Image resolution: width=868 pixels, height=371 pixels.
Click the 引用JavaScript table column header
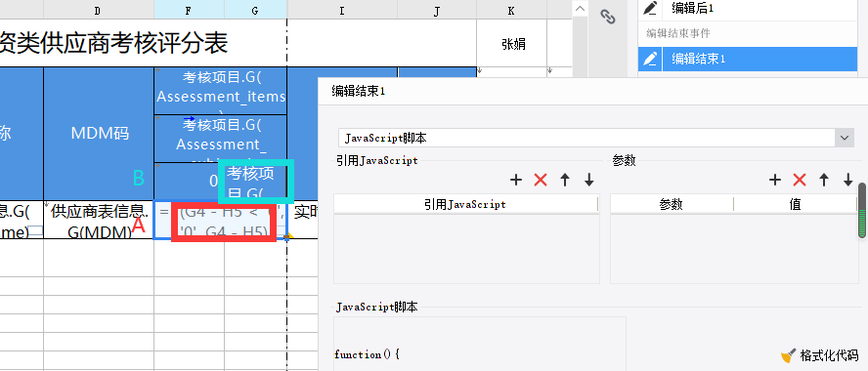click(x=465, y=205)
